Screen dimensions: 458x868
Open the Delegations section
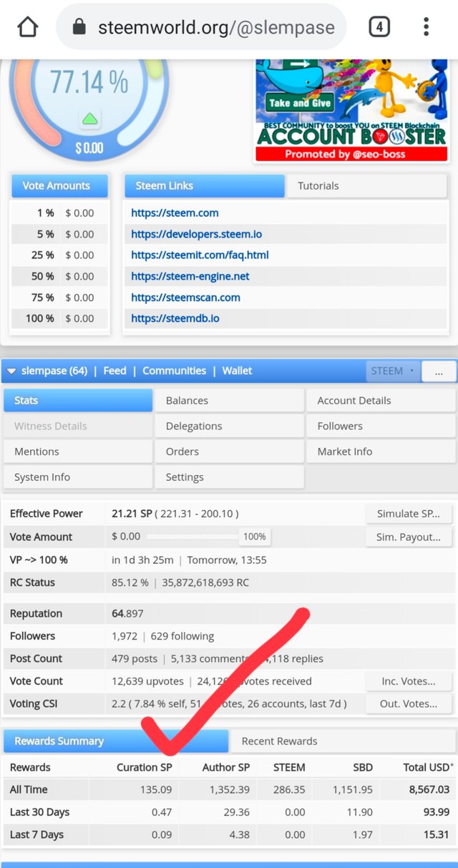(229, 426)
